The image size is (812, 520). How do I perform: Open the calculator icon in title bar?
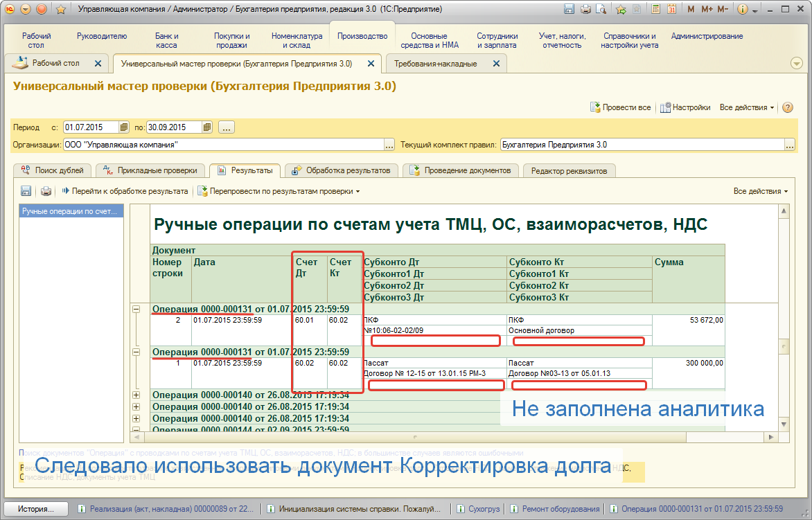pyautogui.click(x=655, y=9)
